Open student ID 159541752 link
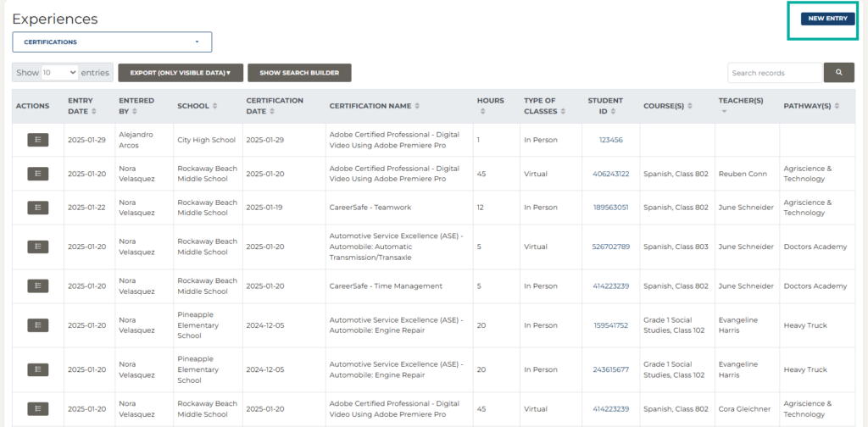This screenshot has height=427, width=868. (610, 325)
